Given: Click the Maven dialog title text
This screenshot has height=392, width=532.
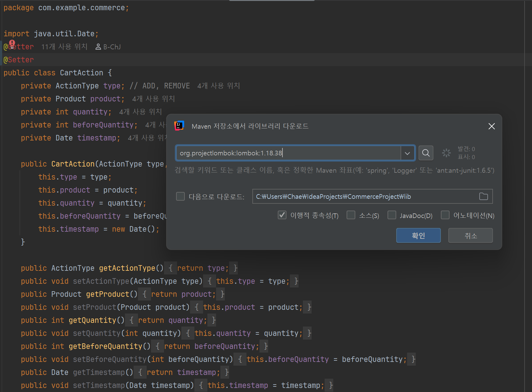Looking at the screenshot, I should tap(250, 126).
